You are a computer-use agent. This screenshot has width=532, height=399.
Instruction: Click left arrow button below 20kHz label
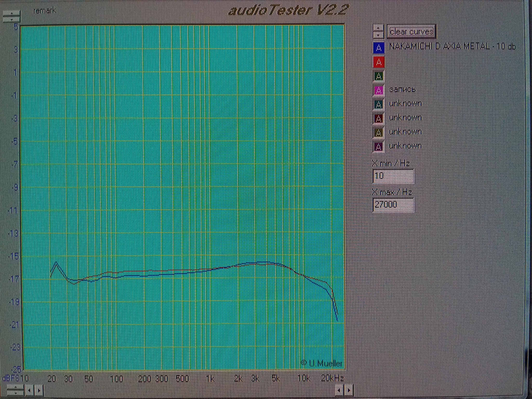pyautogui.click(x=339, y=390)
